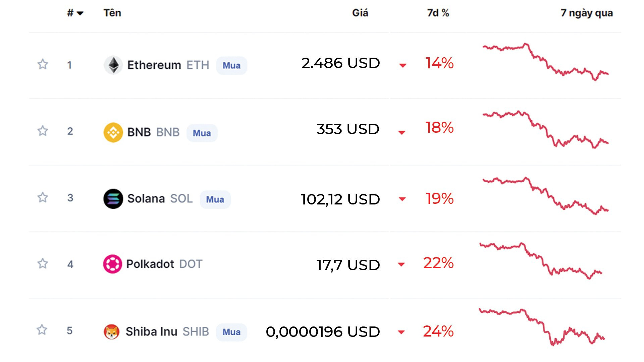Toggle the favorite star for Solana

pyautogui.click(x=43, y=197)
